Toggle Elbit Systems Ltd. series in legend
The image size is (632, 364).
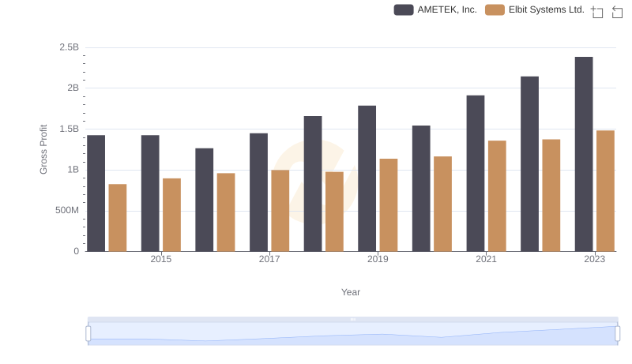535,9
